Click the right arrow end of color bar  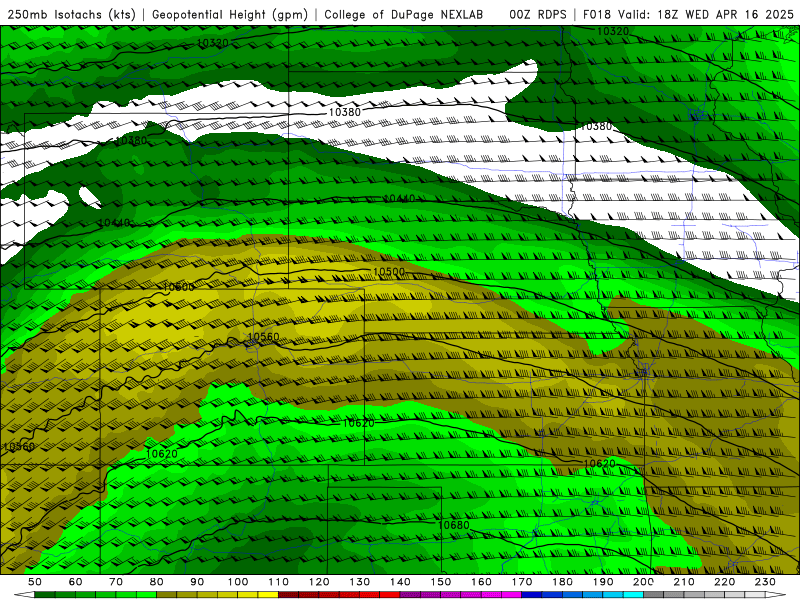point(776,595)
